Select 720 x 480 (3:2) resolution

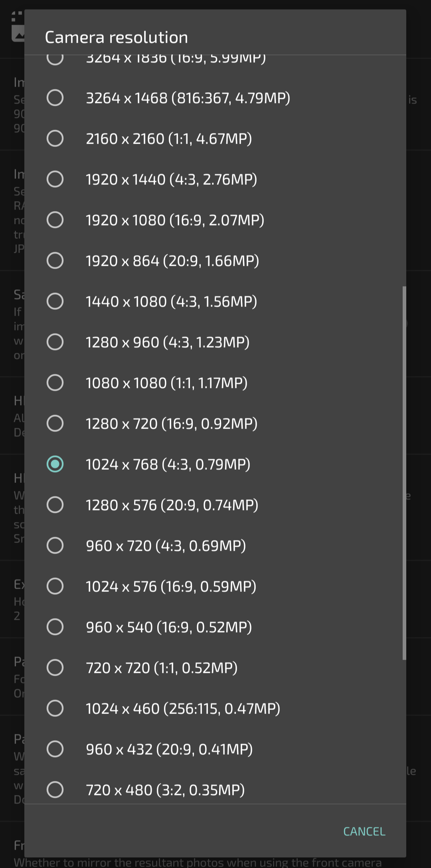click(215, 790)
